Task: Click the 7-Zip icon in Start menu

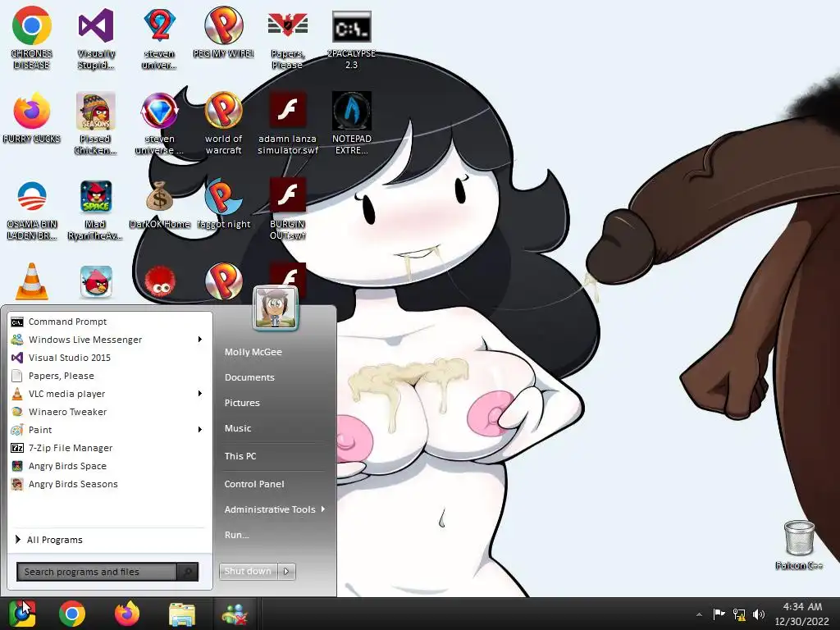Action: pyautogui.click(x=17, y=448)
